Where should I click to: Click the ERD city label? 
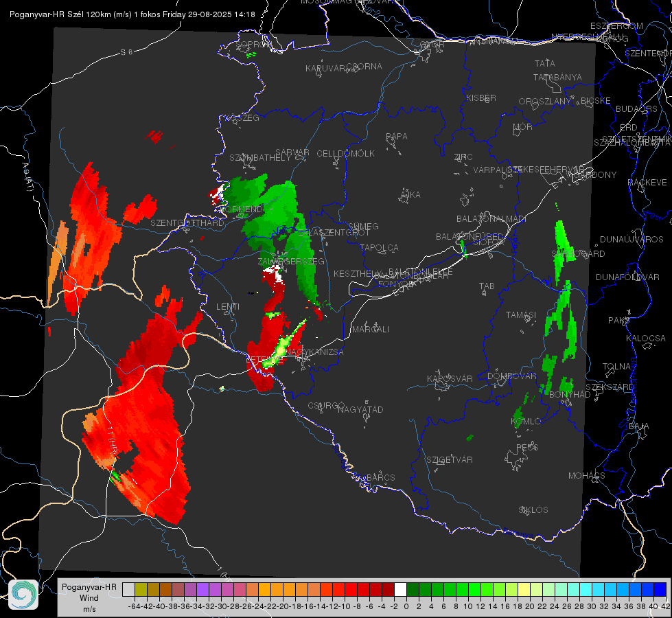click(628, 128)
